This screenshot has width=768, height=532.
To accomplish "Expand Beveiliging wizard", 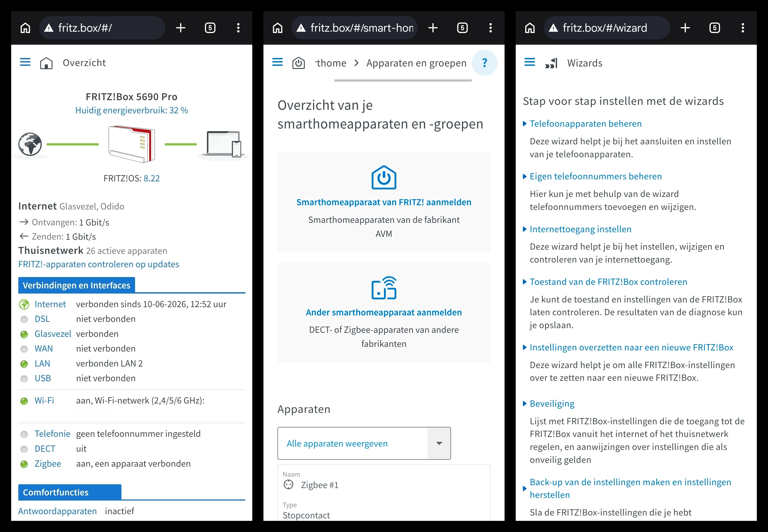I will pyautogui.click(x=548, y=404).
